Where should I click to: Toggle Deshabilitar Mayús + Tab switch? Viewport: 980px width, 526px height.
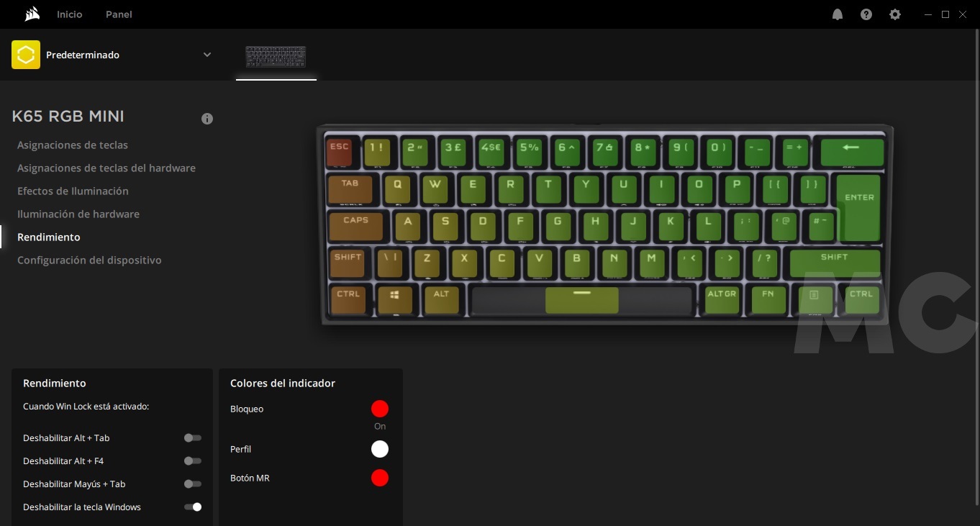(192, 484)
